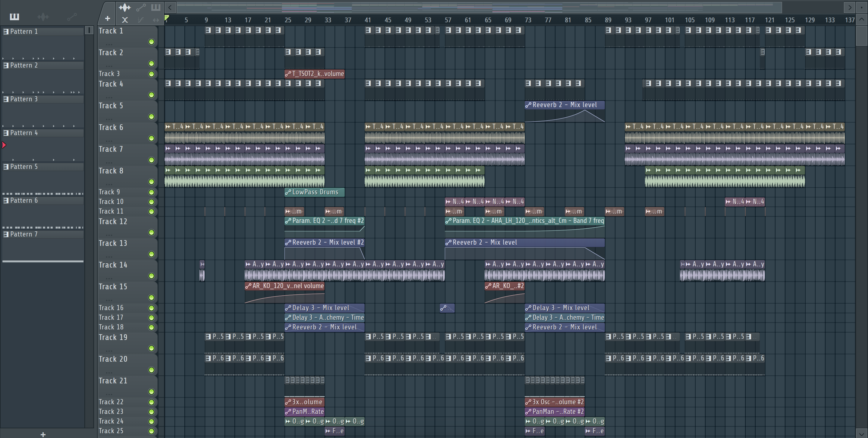The image size is (868, 438).
Task: Select the Track 5 header
Action: pos(127,111)
